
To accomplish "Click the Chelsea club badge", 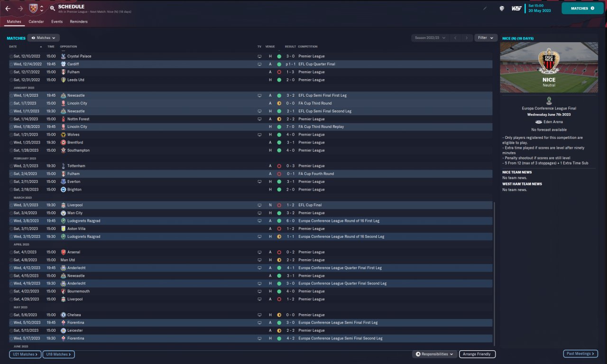I will (x=63, y=315).
